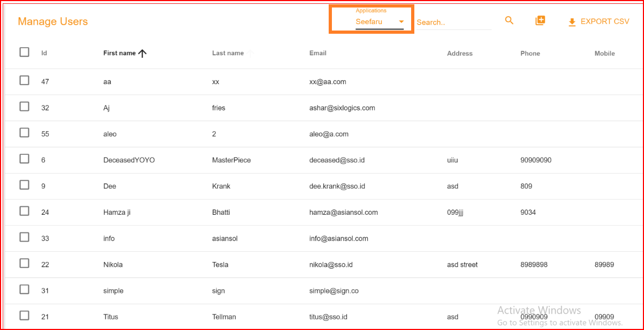Click the email info@asiansol.com
The height and width of the screenshot is (330, 644).
click(x=339, y=238)
